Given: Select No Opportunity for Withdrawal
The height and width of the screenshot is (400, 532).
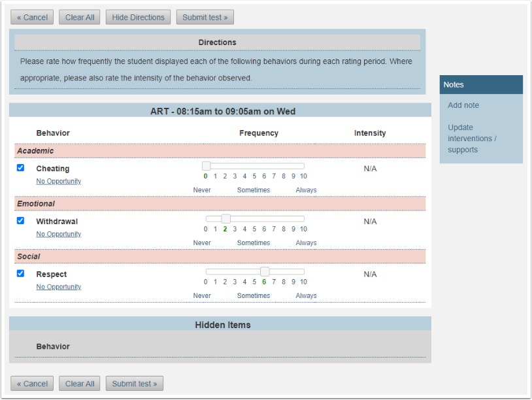Looking at the screenshot, I should tap(58, 234).
